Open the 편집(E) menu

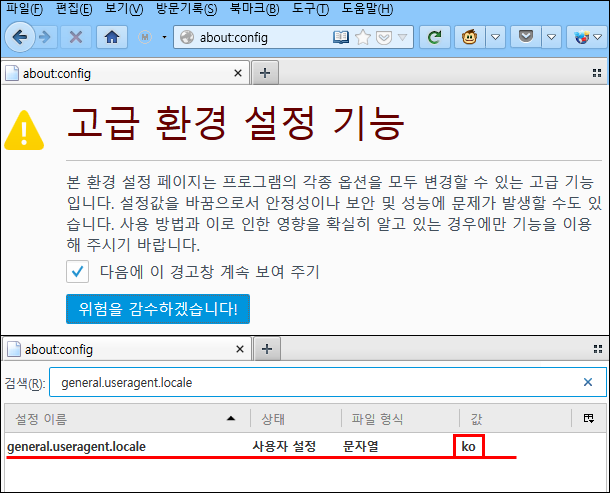coord(74,9)
